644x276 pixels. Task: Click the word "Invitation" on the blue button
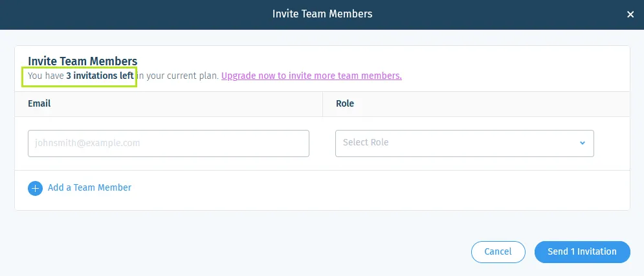tap(597, 251)
